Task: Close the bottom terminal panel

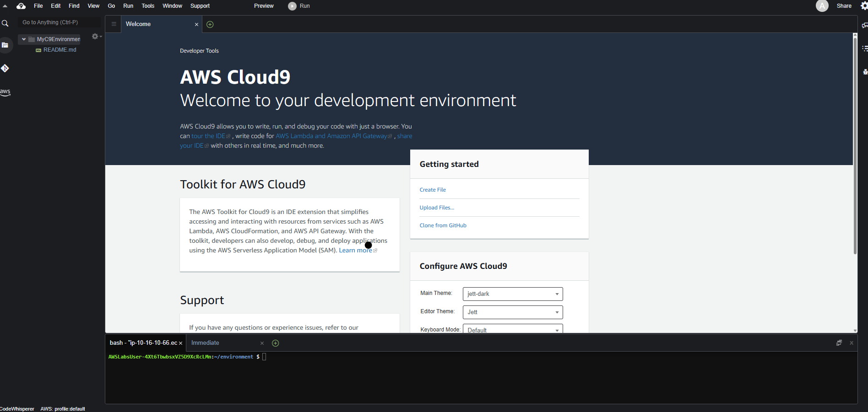Action: click(852, 343)
